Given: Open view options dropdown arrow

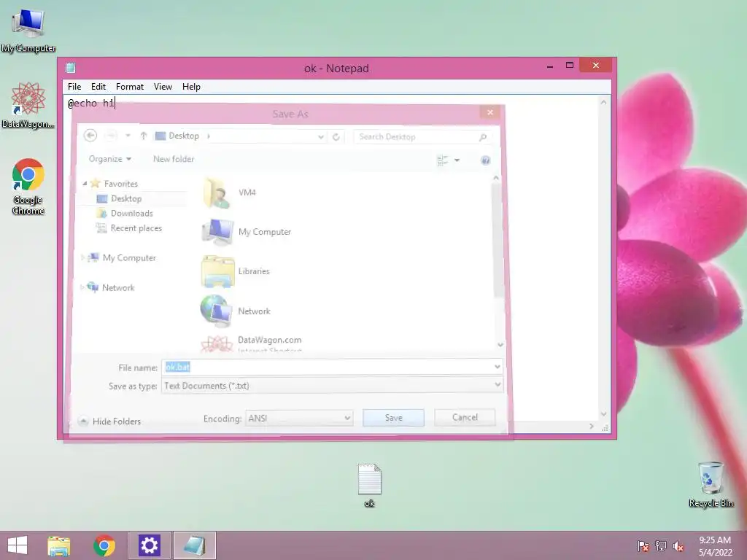Looking at the screenshot, I should click(457, 160).
